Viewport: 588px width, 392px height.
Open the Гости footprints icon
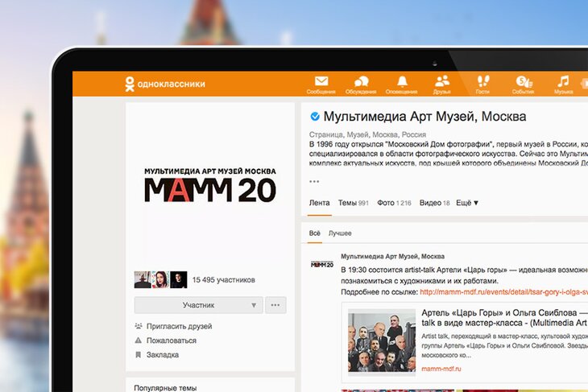(x=482, y=83)
